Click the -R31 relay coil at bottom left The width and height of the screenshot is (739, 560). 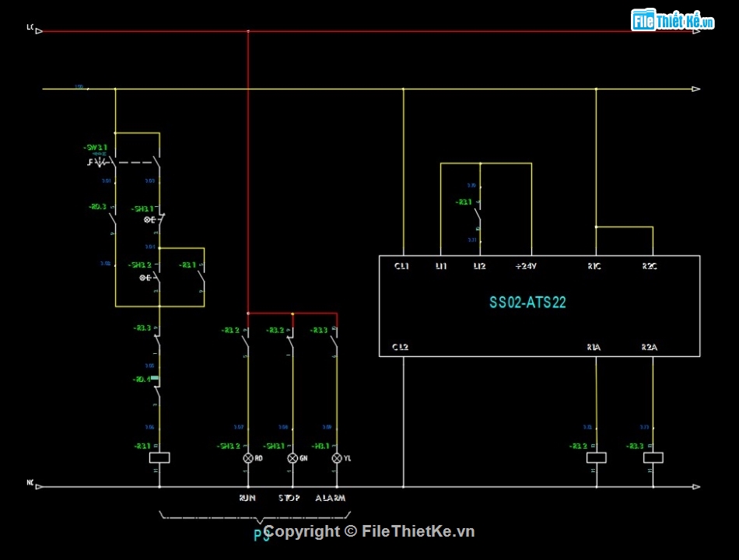point(159,457)
